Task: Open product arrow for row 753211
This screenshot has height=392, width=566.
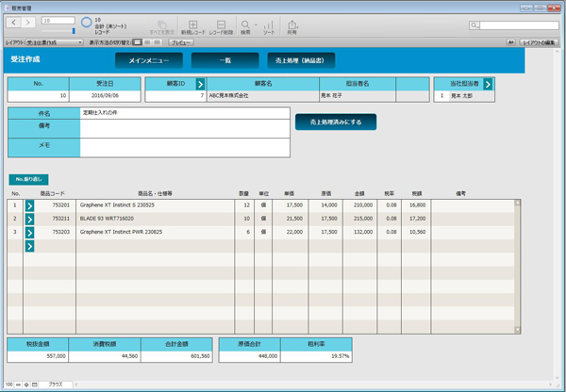Action: pos(29,220)
